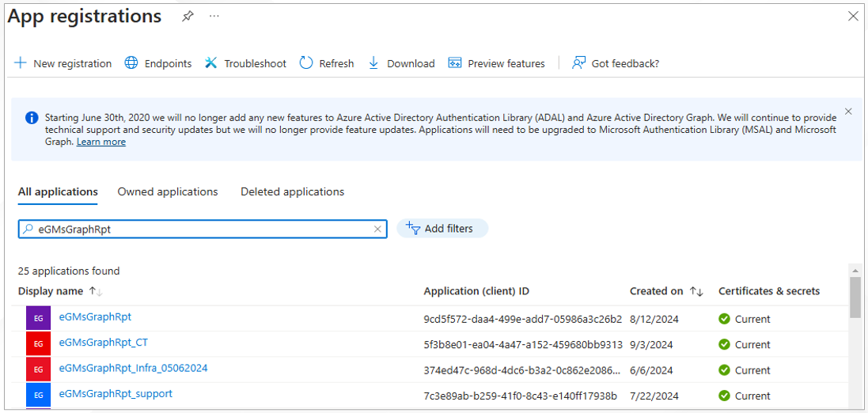Open eGMsGraphRpt_Infra_05062024 application link
868x413 pixels.
pyautogui.click(x=134, y=368)
